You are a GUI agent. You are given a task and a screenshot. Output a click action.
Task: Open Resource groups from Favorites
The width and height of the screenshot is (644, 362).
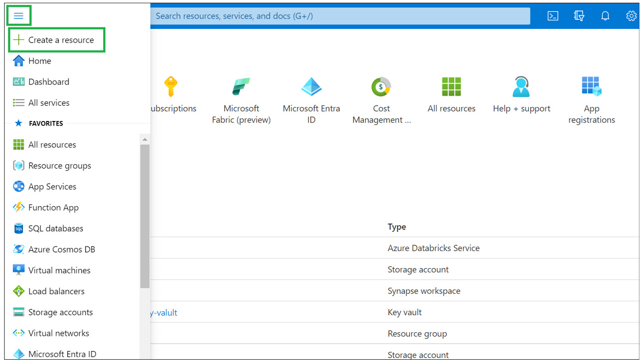[52, 166]
